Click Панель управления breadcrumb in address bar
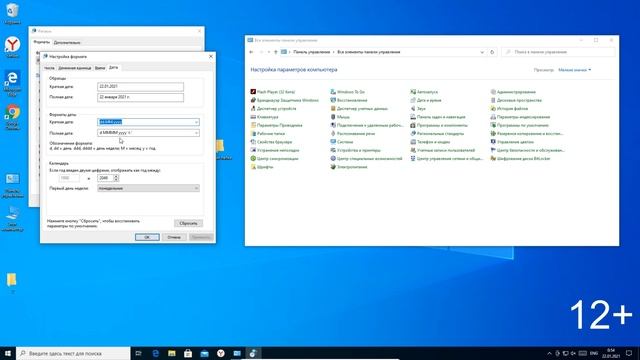The width and height of the screenshot is (640, 360). click(311, 52)
